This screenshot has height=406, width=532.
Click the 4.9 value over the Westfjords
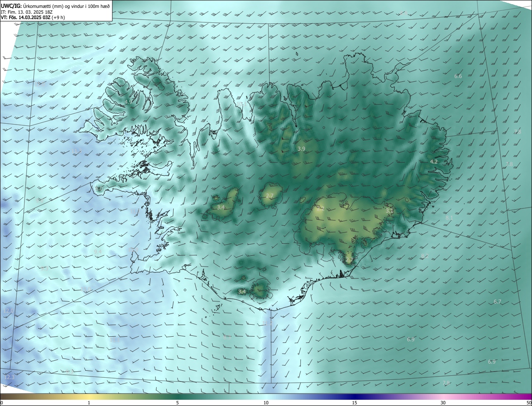click(x=128, y=102)
